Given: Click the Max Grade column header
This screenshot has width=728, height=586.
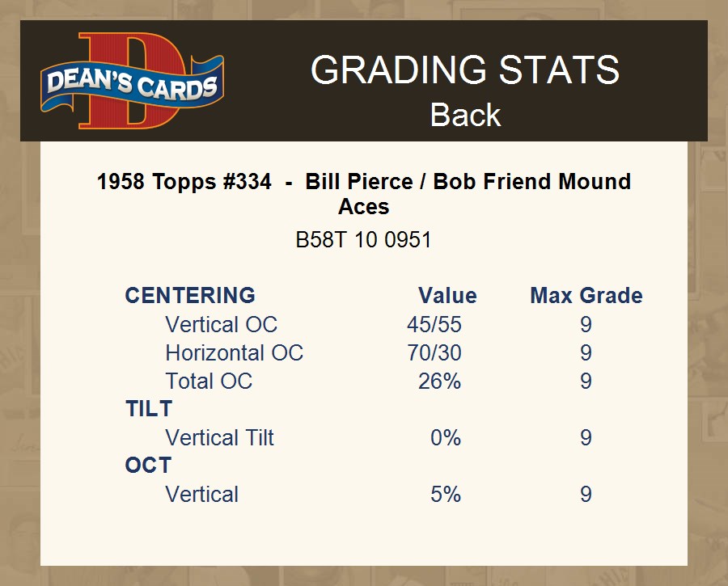Looking at the screenshot, I should (586, 296).
